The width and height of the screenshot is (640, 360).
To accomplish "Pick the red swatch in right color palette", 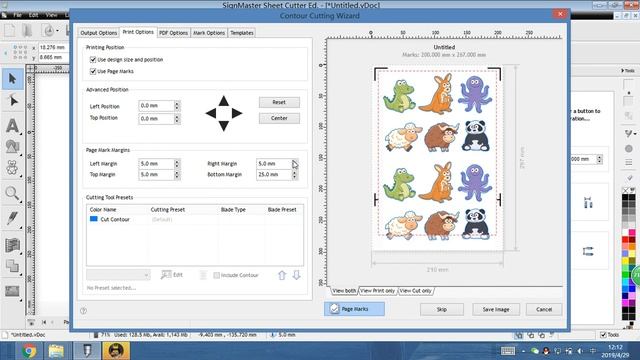I will [x=625, y=240].
